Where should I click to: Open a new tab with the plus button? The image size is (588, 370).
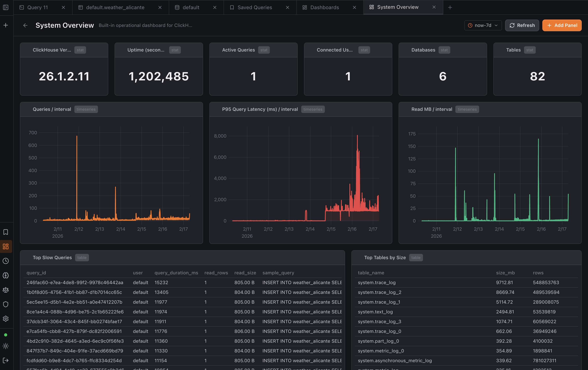tap(450, 7)
